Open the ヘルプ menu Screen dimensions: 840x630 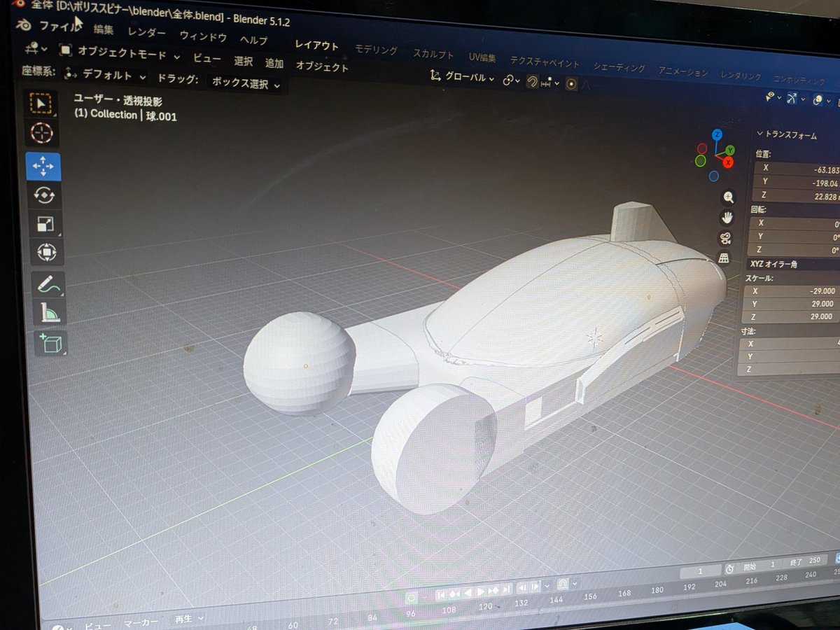(x=253, y=39)
